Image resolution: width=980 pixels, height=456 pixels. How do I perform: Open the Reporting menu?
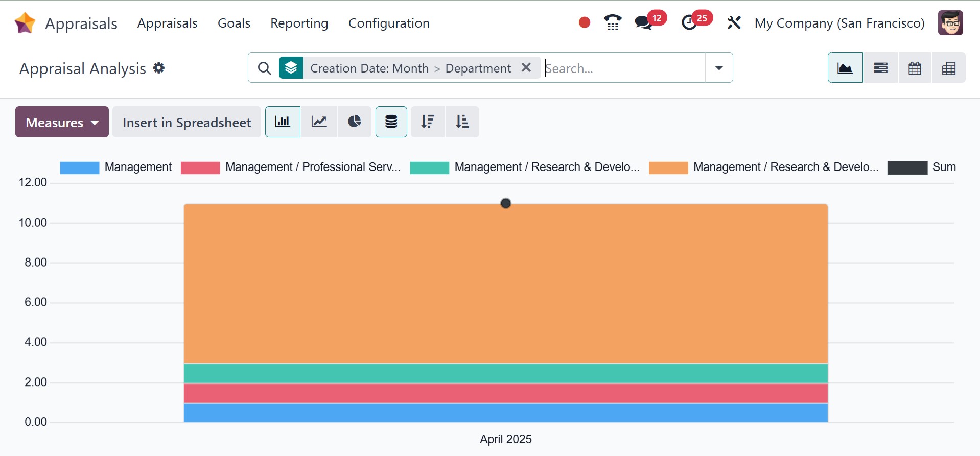point(299,23)
